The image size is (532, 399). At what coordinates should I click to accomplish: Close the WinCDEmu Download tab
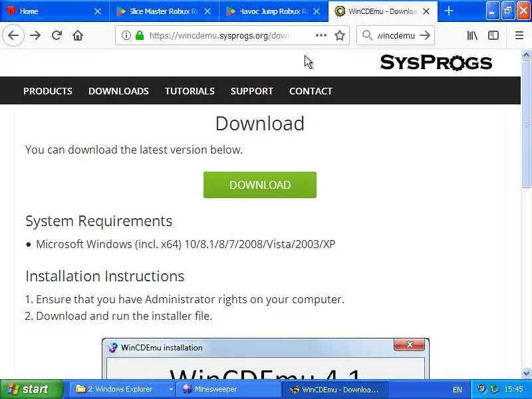(426, 11)
